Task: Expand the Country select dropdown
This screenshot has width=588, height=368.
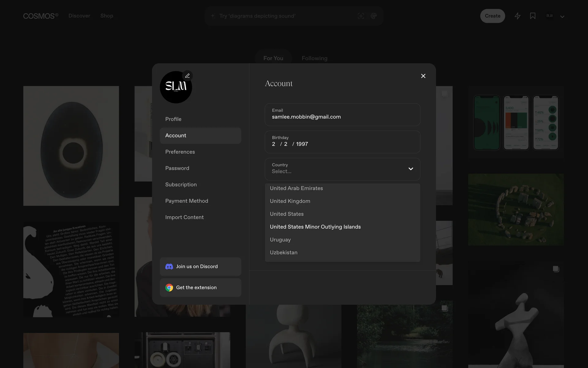Action: [342, 169]
